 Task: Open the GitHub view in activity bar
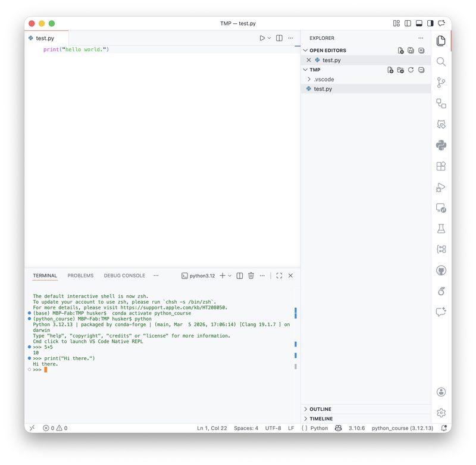point(441,270)
